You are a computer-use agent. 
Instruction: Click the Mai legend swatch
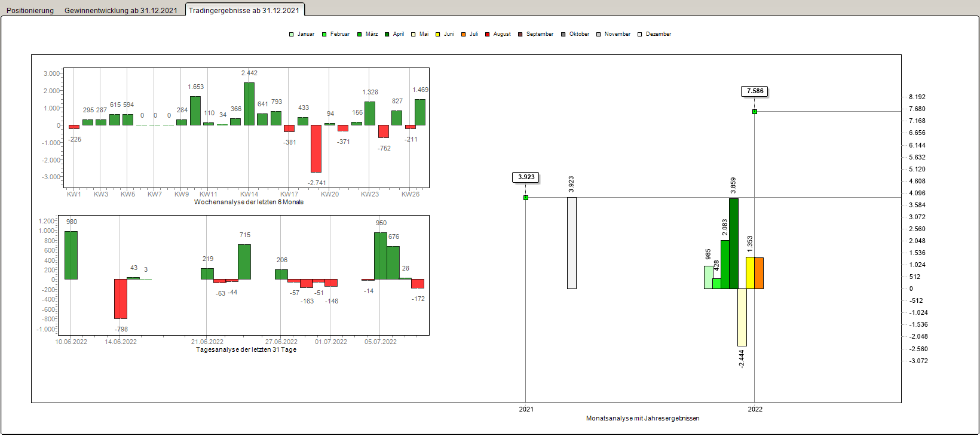click(x=414, y=34)
